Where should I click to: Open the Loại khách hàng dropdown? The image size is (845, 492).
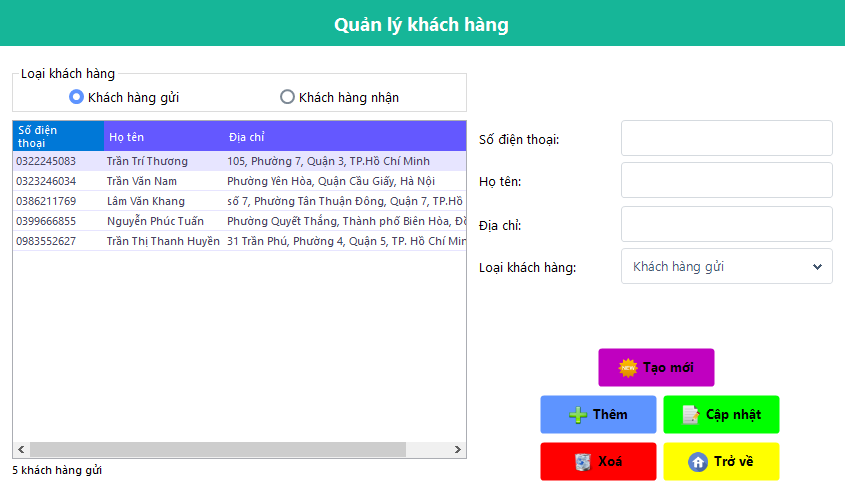pos(726,266)
